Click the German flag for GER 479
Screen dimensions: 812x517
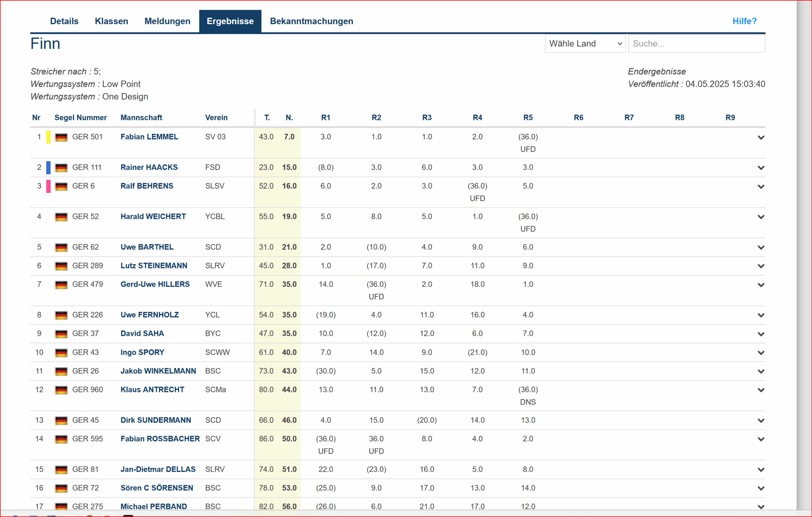pos(61,285)
